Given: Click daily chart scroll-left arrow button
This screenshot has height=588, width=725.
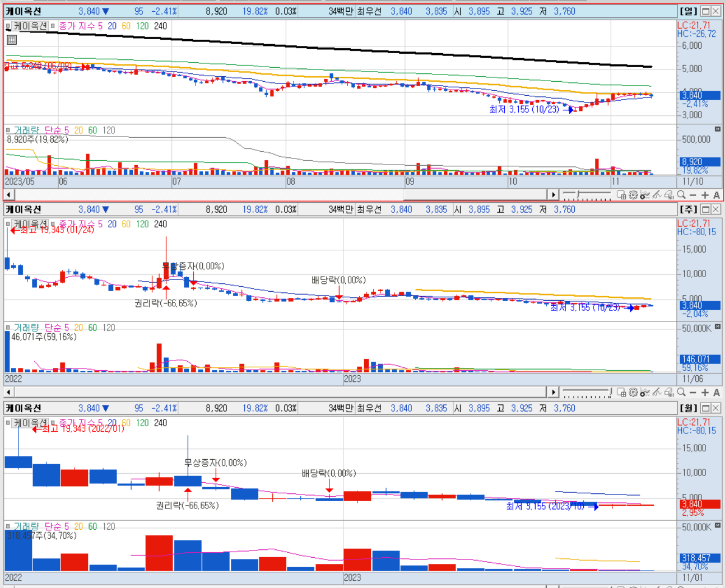Looking at the screenshot, I should pyautogui.click(x=9, y=195).
